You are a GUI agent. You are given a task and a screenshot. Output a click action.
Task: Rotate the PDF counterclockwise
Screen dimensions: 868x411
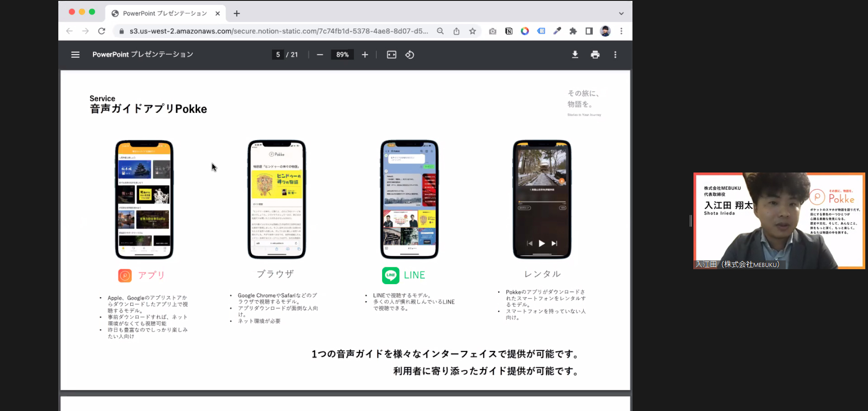(410, 55)
